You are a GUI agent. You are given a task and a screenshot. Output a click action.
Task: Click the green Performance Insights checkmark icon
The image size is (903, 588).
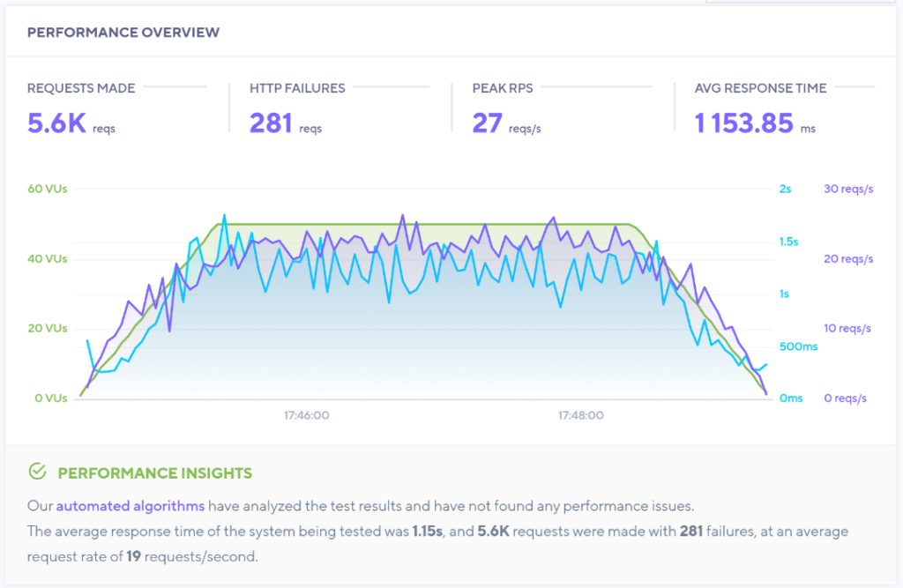click(x=37, y=473)
